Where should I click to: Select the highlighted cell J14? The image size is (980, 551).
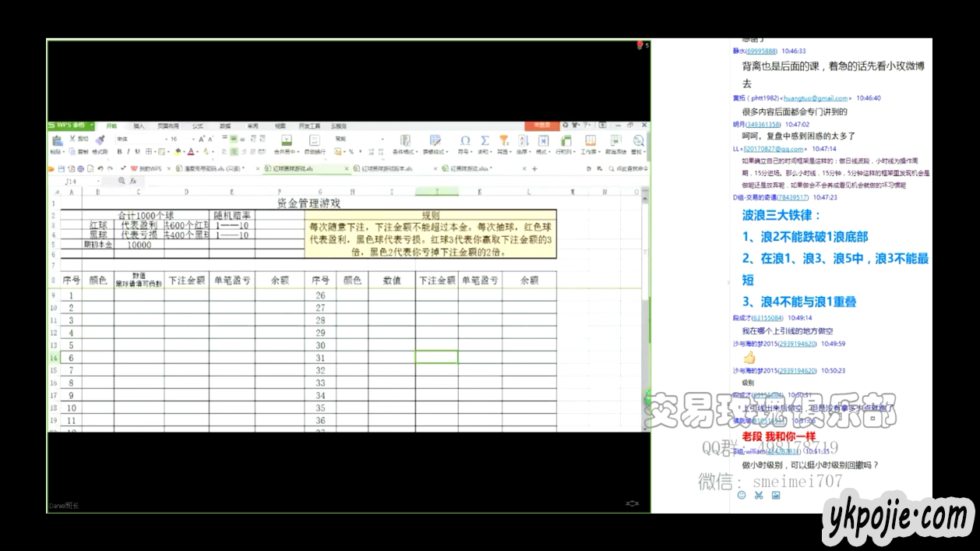(x=436, y=357)
